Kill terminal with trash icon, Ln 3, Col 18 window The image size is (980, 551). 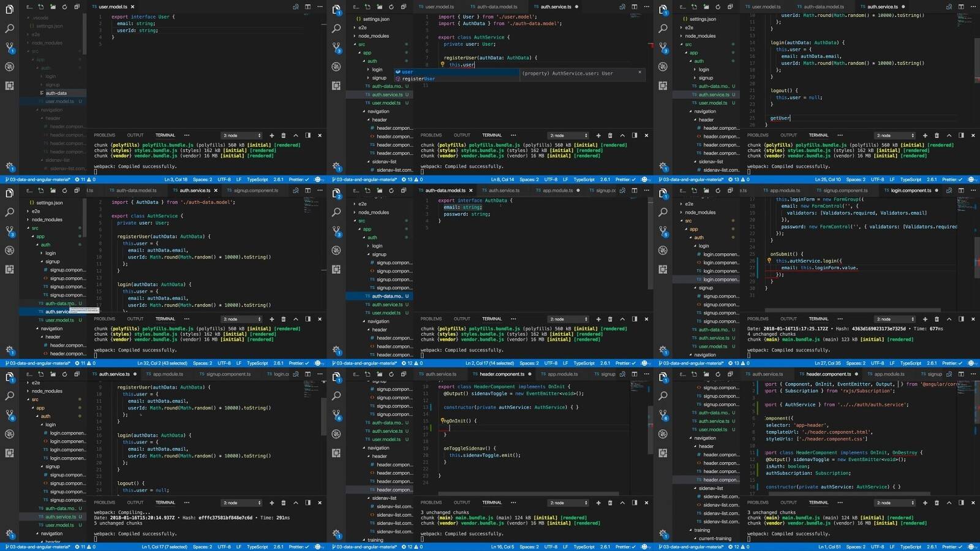point(283,135)
